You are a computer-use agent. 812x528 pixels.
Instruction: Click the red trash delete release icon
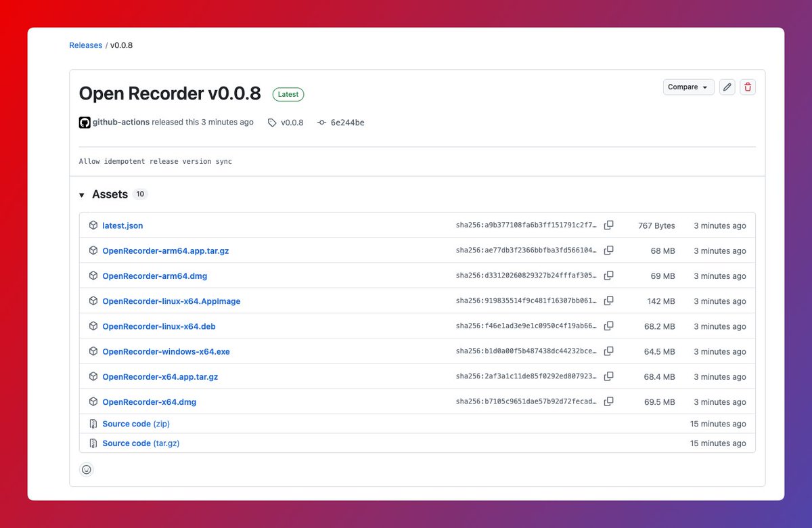pyautogui.click(x=747, y=87)
